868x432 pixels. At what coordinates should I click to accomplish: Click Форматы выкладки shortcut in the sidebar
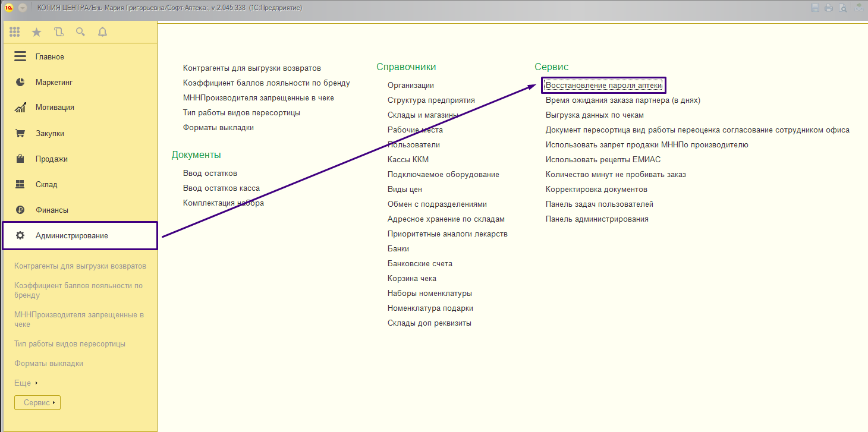49,364
